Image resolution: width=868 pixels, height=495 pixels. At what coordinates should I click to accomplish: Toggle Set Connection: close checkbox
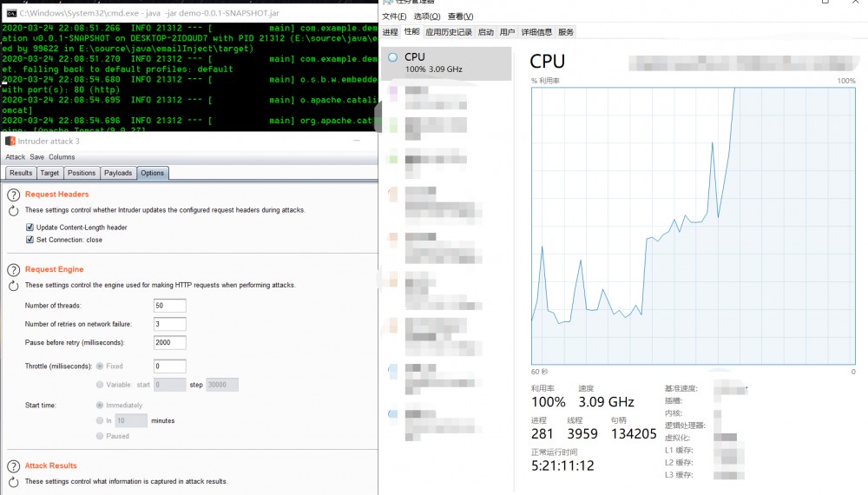click(x=30, y=240)
